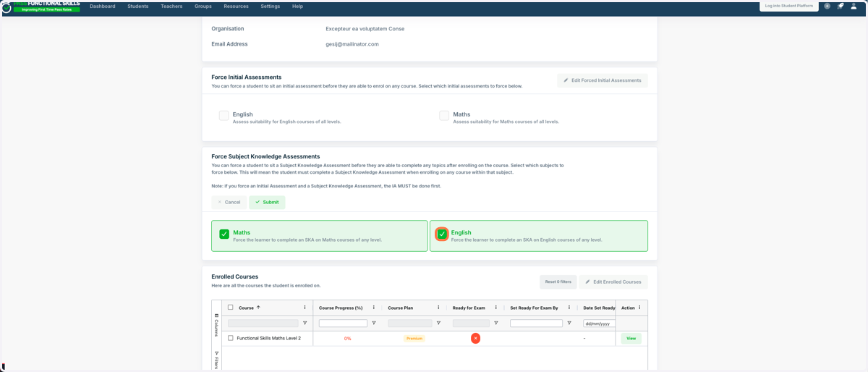Viewport: 868px width, 372px height.
Task: Click filter icon under Set Ready For Exam By
Action: point(569,324)
